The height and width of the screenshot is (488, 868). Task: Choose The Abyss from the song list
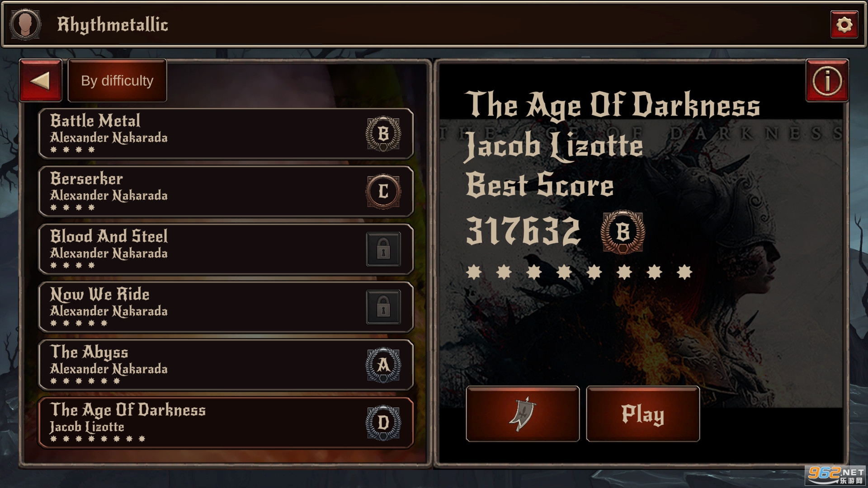(226, 365)
